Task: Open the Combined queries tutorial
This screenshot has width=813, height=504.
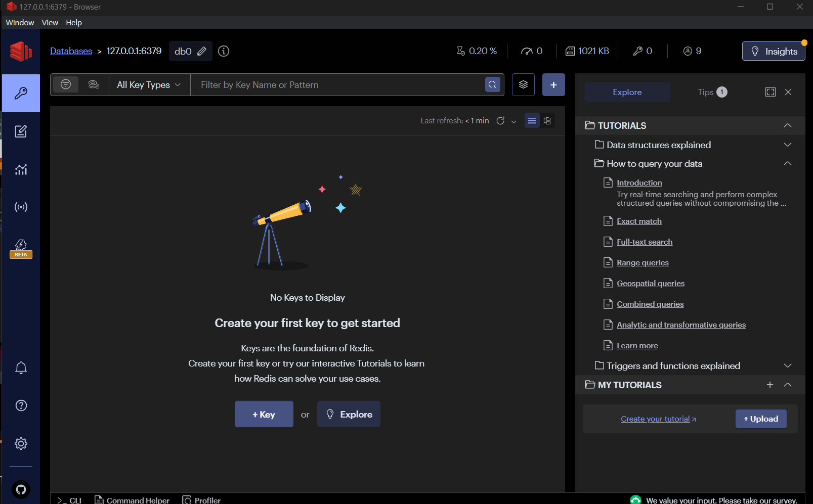Action: click(x=650, y=304)
